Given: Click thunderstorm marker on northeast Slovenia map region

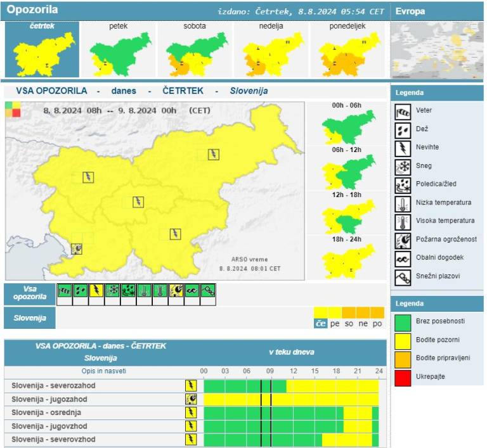Looking at the screenshot, I should coord(214,154).
